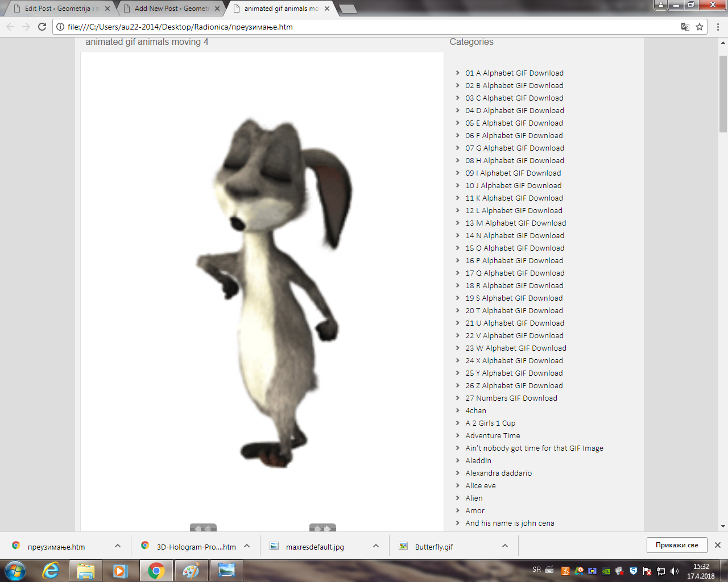Close the downloads bar

[718, 545]
